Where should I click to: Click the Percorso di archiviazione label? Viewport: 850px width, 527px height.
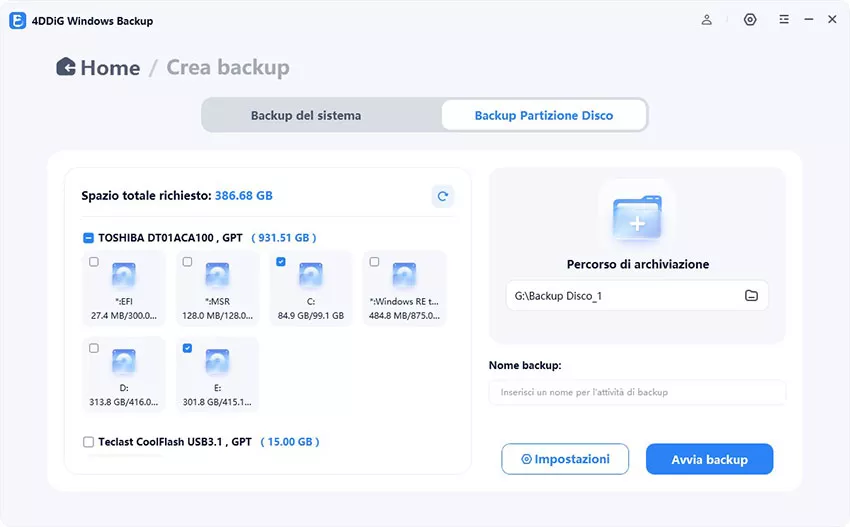[x=638, y=264]
